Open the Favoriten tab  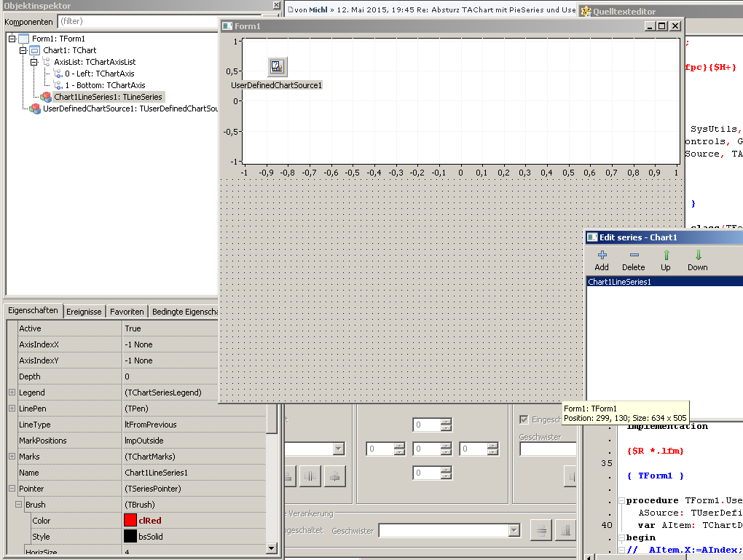point(127,312)
